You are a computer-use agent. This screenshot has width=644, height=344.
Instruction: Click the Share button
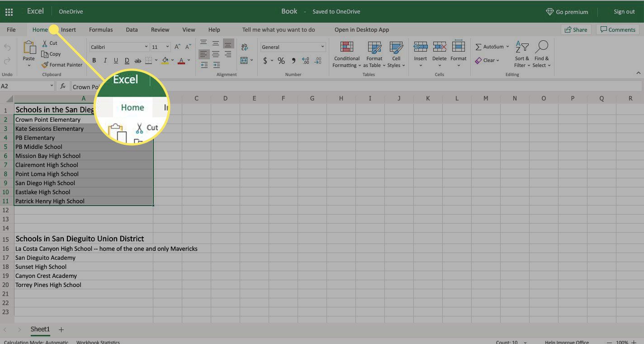(576, 30)
